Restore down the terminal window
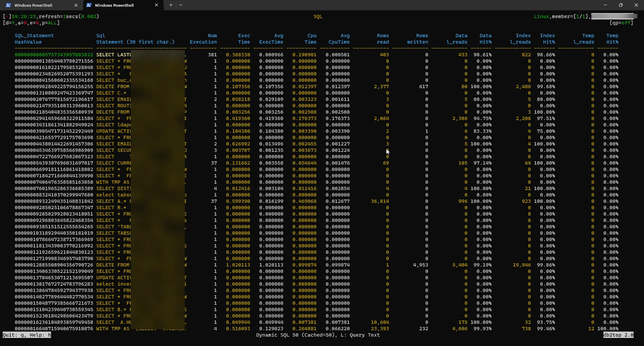Screen dimensions: 644x346 click(621, 5)
